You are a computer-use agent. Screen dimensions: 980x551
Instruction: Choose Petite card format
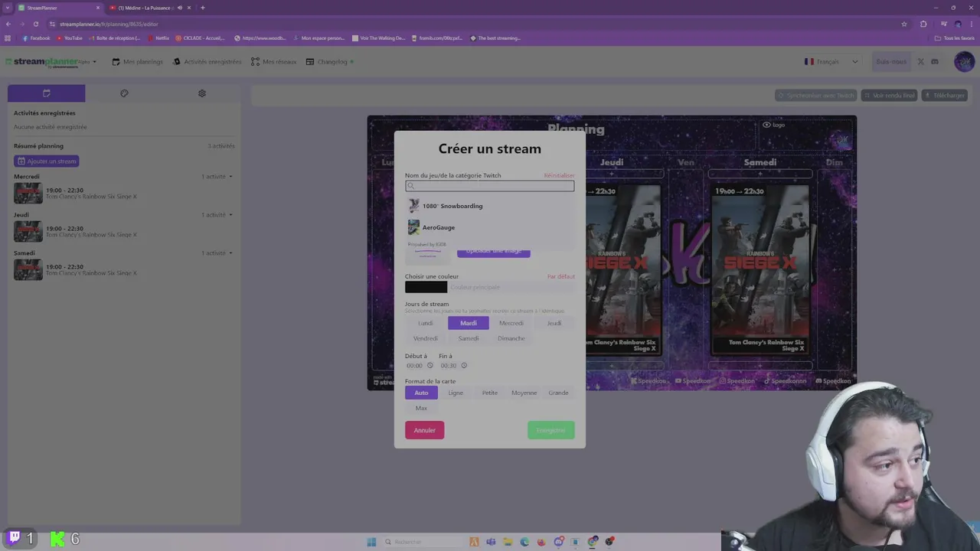point(490,393)
